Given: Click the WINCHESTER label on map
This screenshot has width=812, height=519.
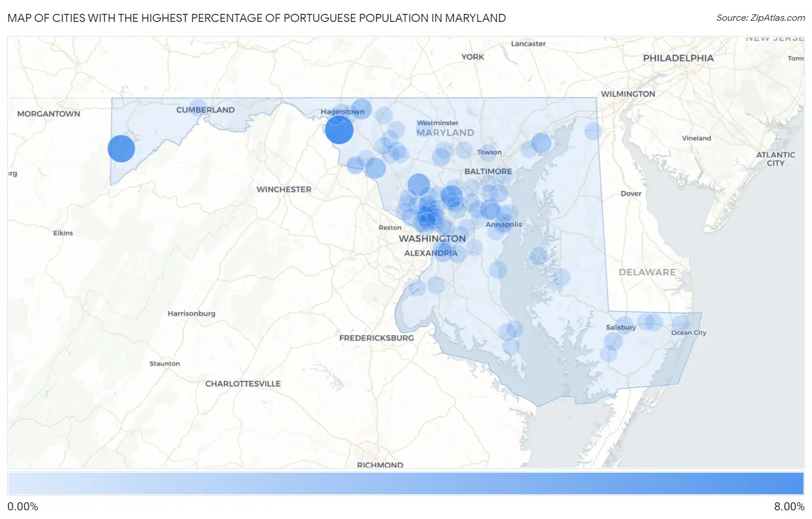Looking at the screenshot, I should pos(284,189).
